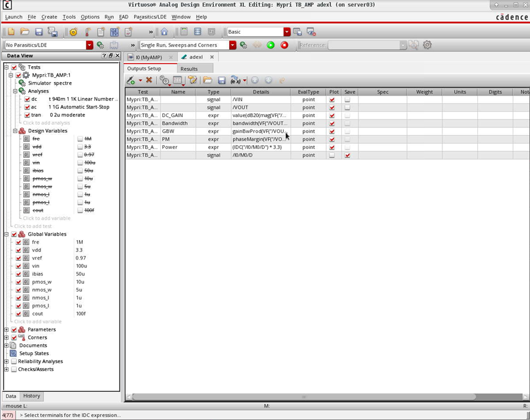Run the simulation with green play icon
The width and height of the screenshot is (530, 420).
(x=271, y=45)
